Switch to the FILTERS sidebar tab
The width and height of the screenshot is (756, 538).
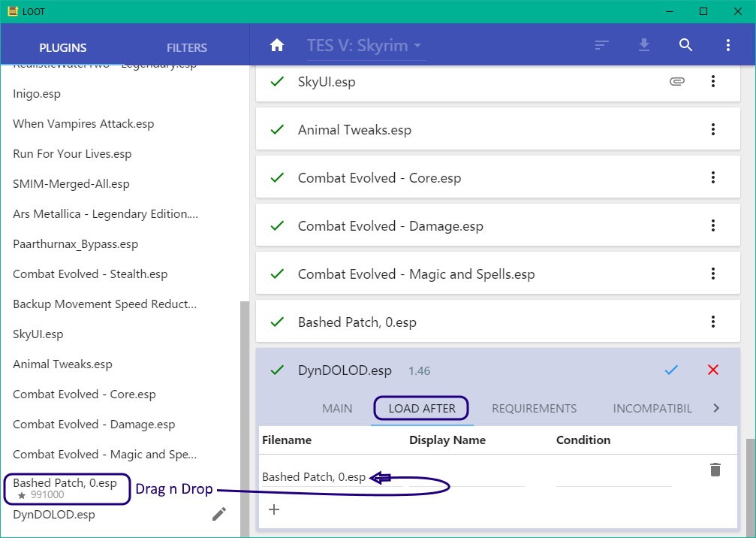point(187,48)
